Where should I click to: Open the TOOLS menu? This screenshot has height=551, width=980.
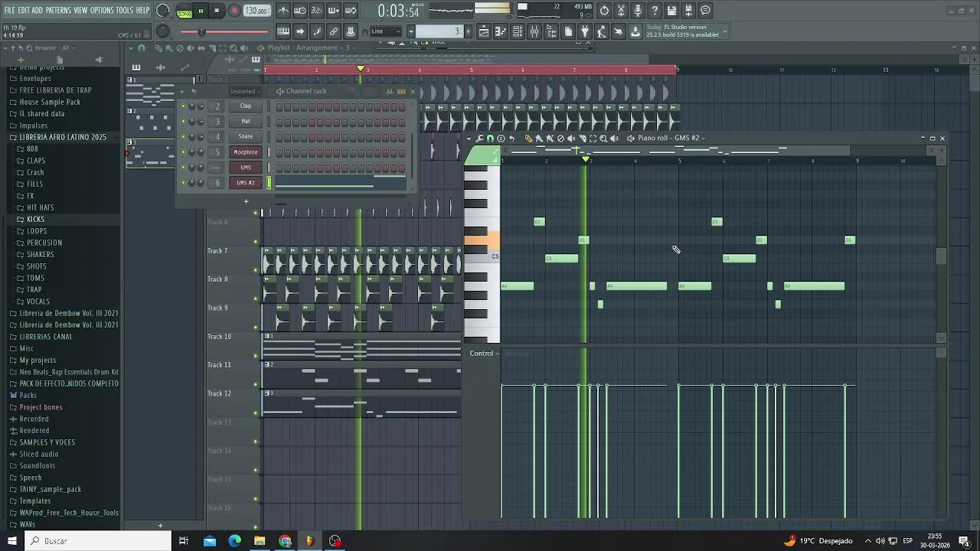click(x=125, y=10)
